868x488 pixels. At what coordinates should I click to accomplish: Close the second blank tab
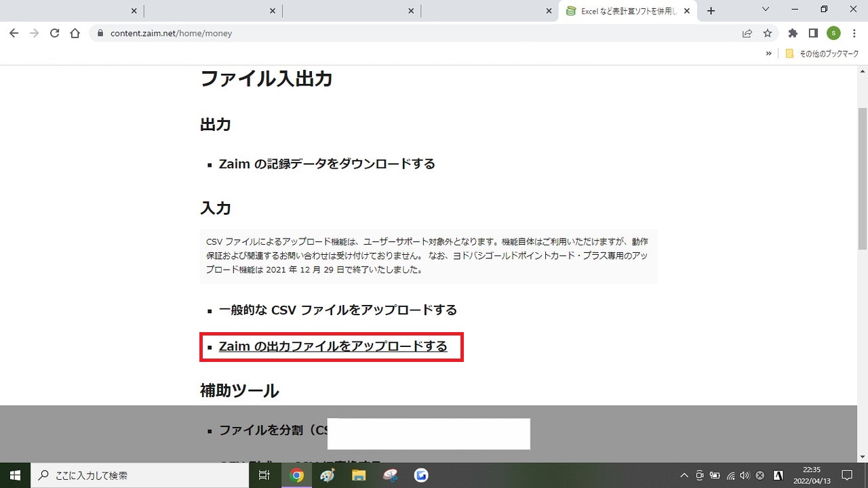pyautogui.click(x=273, y=11)
